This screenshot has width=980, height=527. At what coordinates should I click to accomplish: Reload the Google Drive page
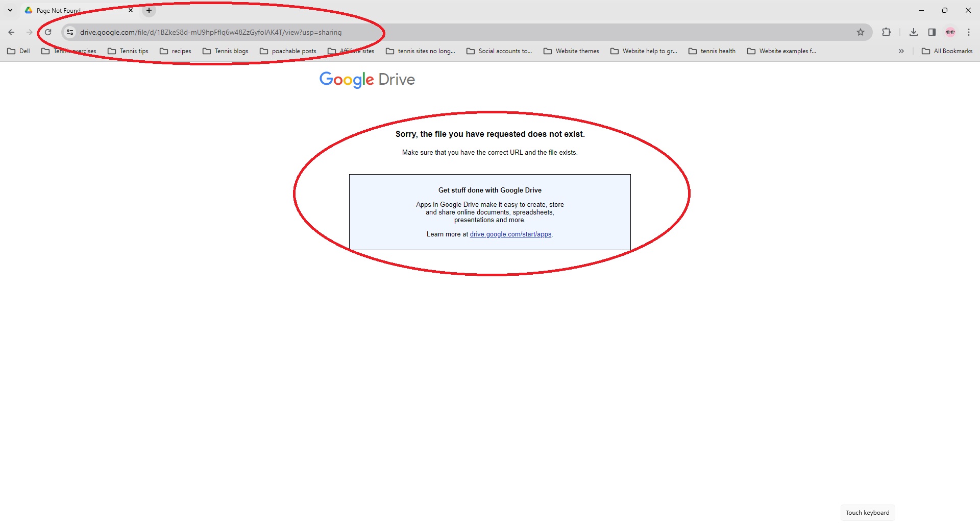[x=48, y=32]
